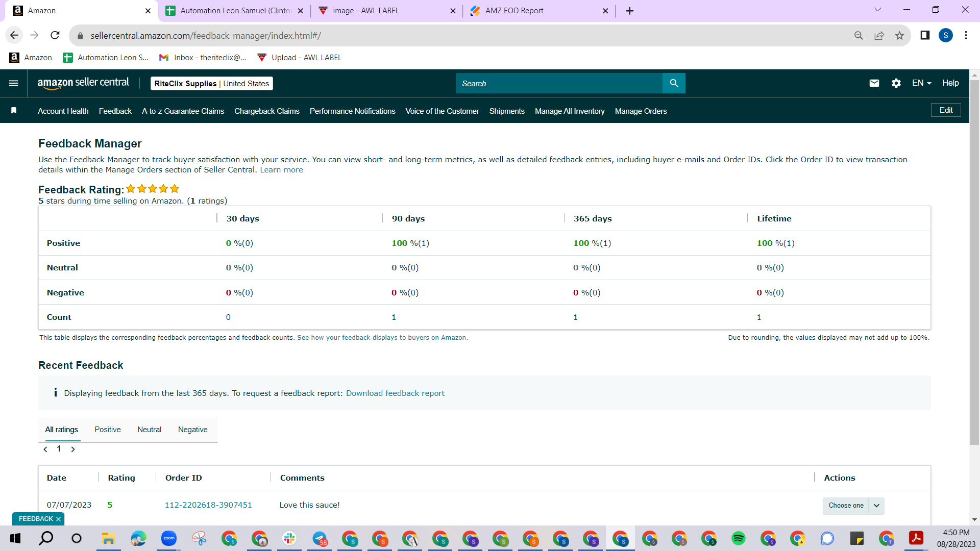
Task: Open Account Health in navigation
Action: (63, 111)
